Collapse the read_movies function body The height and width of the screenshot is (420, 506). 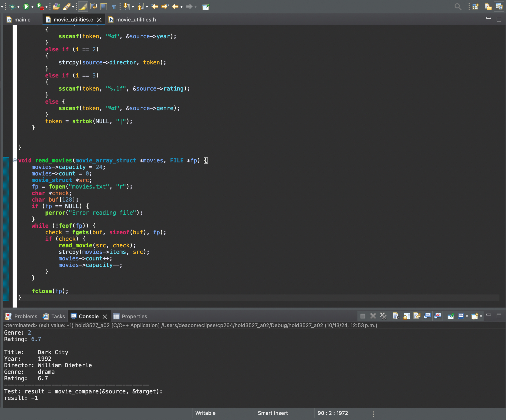[x=14, y=160]
